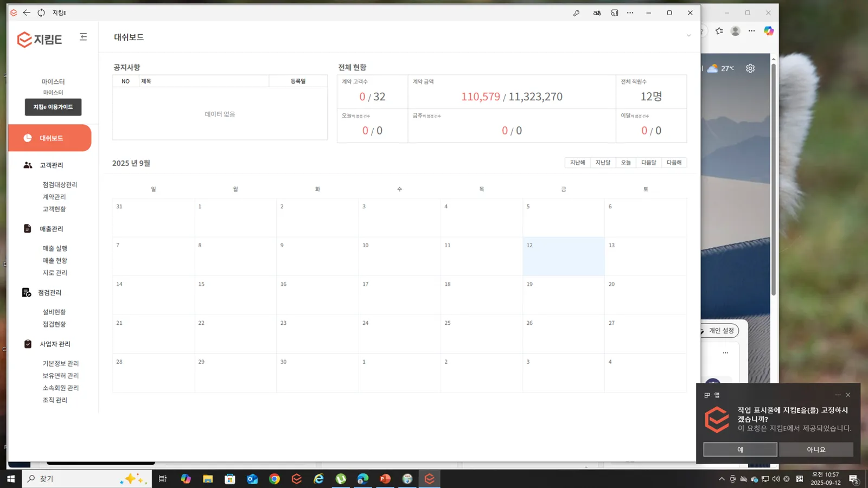This screenshot has width=868, height=488.
Task: Open 조직 관리 in the sidebar
Action: (x=55, y=400)
